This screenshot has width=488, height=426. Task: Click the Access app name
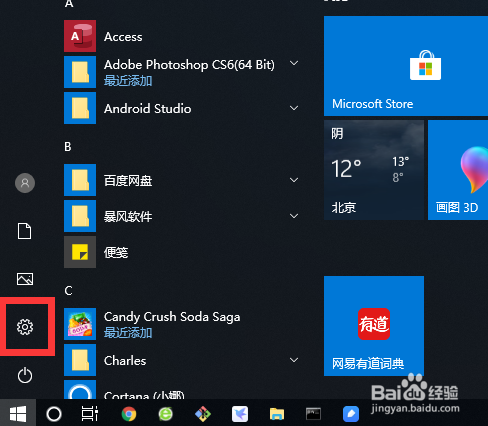(x=123, y=37)
